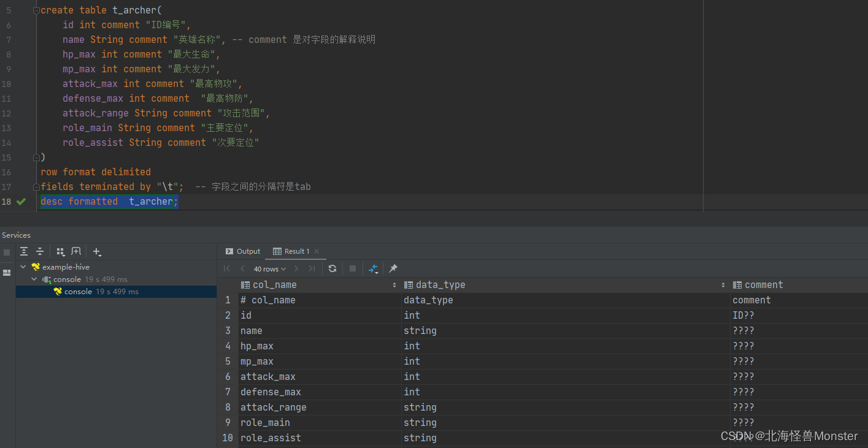Select the '# col_name' cell in row 1
This screenshot has height=448, width=868.
[320, 300]
